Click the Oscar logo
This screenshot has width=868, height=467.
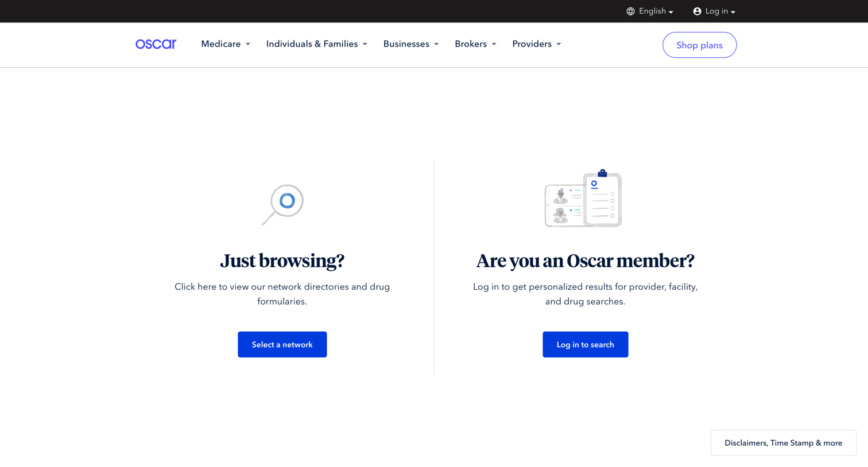(x=156, y=44)
